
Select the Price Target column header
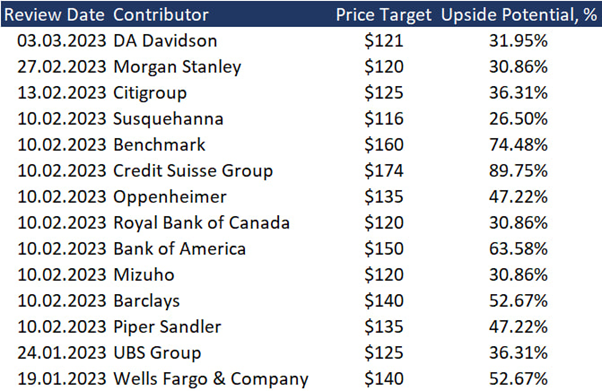point(384,15)
